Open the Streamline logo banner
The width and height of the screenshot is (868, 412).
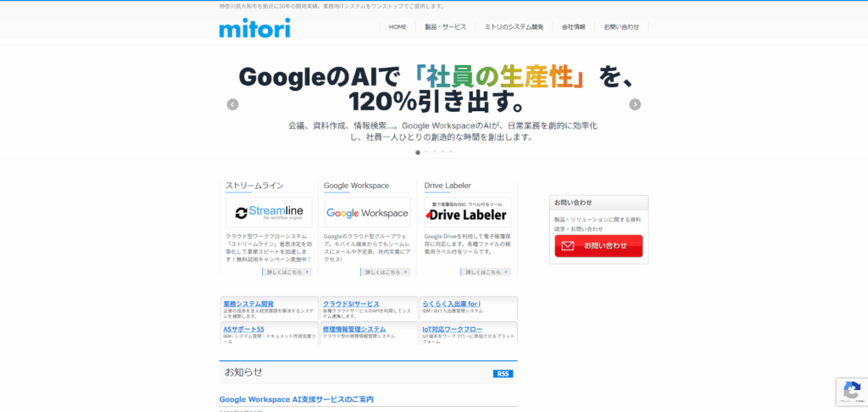point(269,213)
